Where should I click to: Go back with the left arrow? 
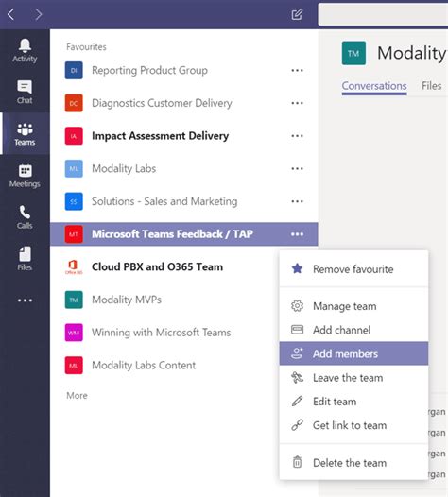pyautogui.click(x=10, y=14)
